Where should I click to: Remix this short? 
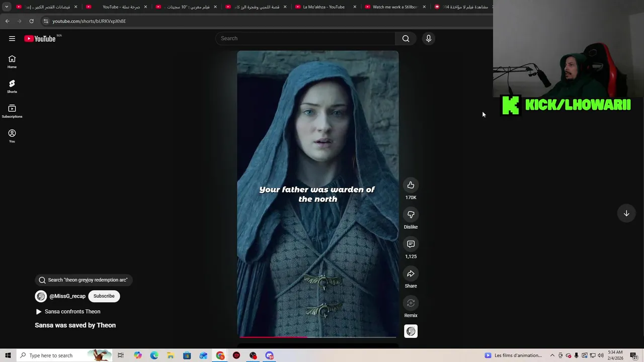pyautogui.click(x=411, y=303)
